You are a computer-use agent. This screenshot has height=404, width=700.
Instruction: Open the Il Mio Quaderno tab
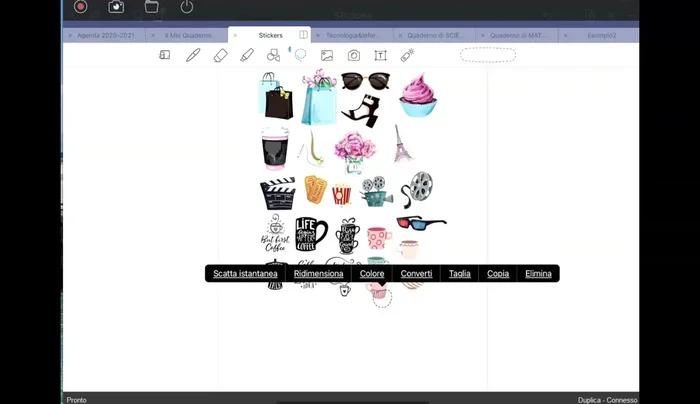[x=188, y=35]
